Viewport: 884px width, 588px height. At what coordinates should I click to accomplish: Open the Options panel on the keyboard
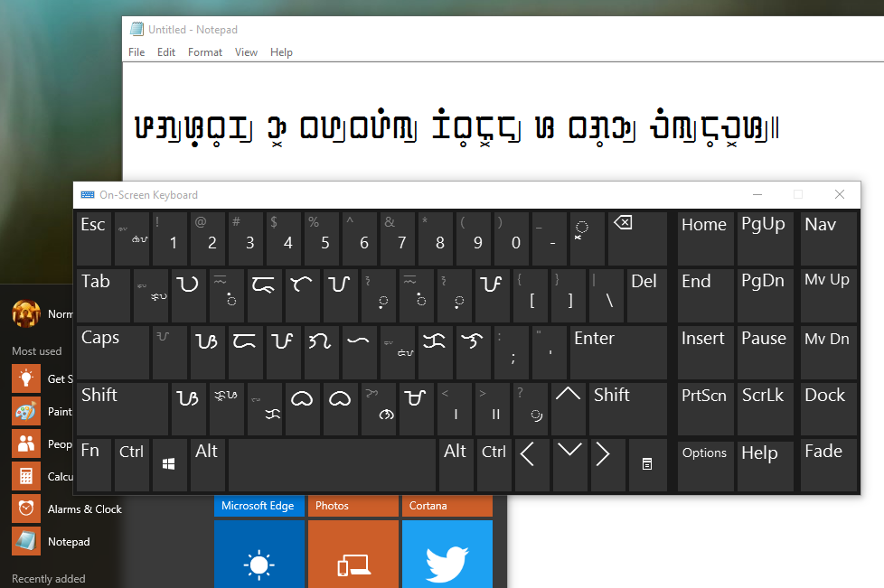(x=705, y=464)
